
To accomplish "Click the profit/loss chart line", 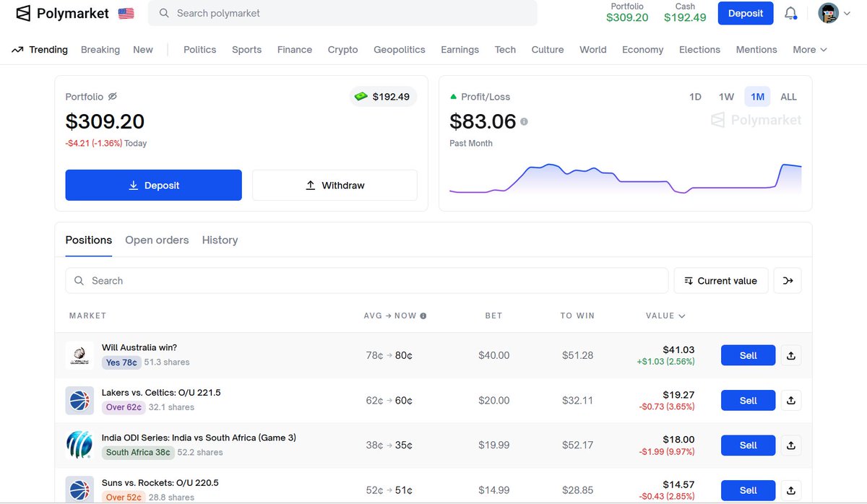I will (626, 178).
